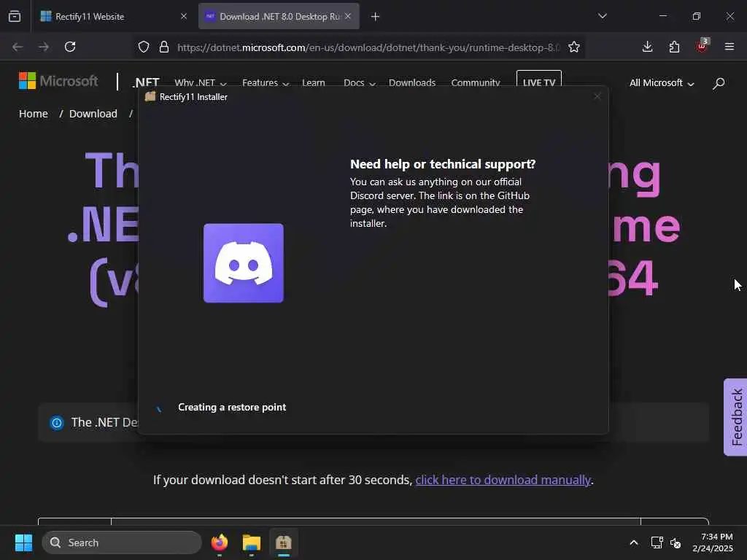Expand the All Microsoft dropdown

coord(662,83)
